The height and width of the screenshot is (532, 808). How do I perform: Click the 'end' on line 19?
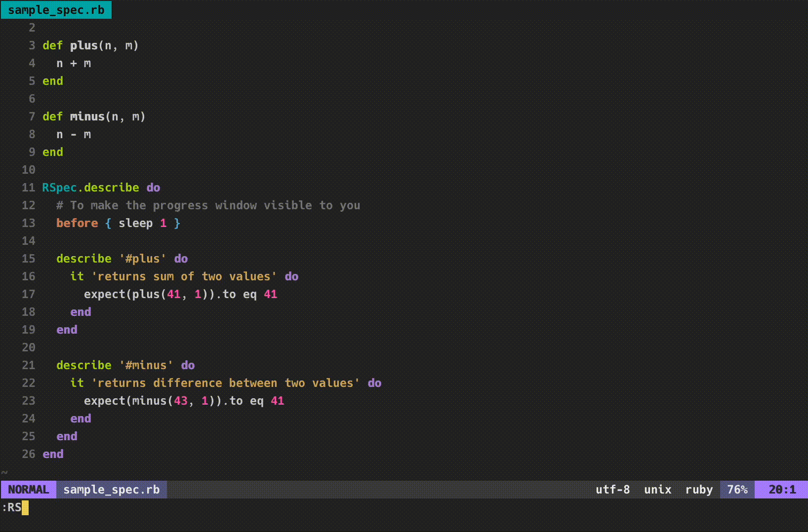click(67, 330)
